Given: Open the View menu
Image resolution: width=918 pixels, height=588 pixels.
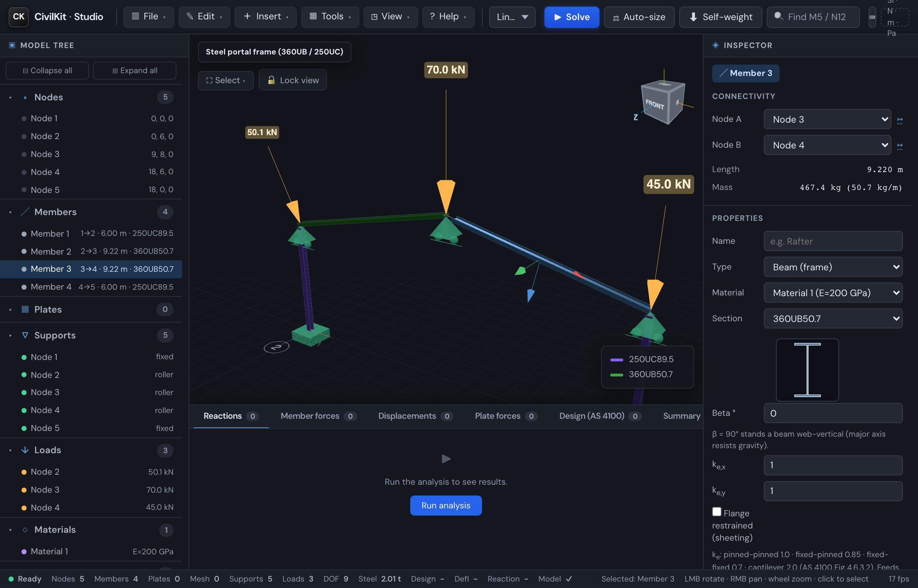Looking at the screenshot, I should [x=391, y=17].
